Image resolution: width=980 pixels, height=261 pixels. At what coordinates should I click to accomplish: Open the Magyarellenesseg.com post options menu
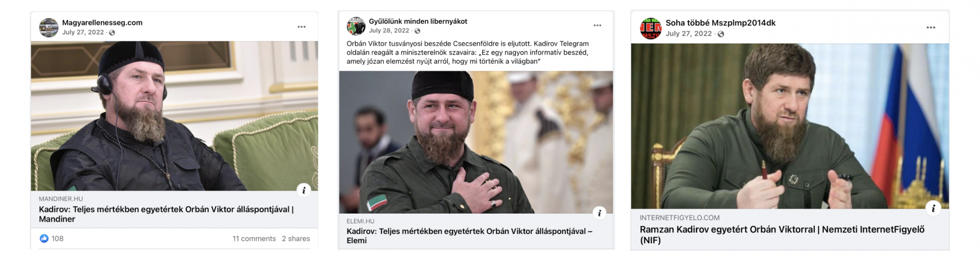click(x=301, y=27)
